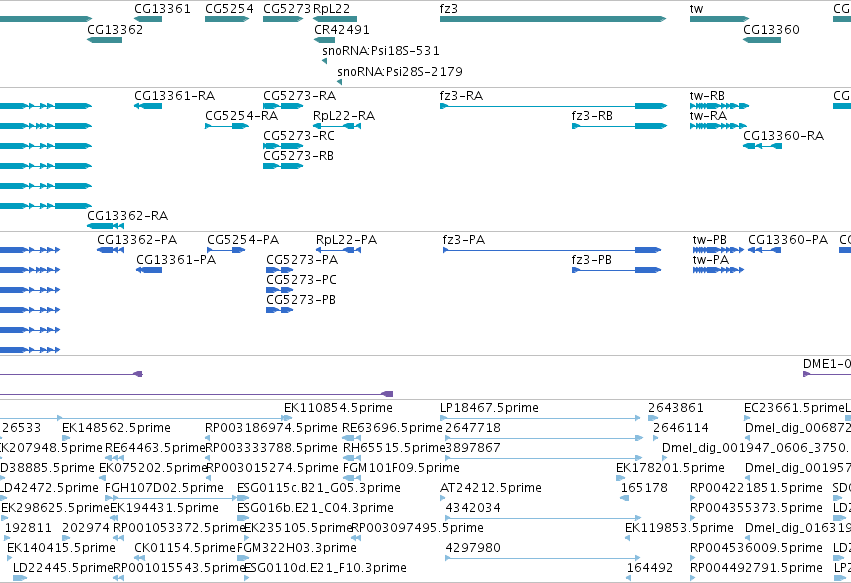Click the CG5273-RC transcript label
Viewport: 851px width, 583px height.
point(299,136)
